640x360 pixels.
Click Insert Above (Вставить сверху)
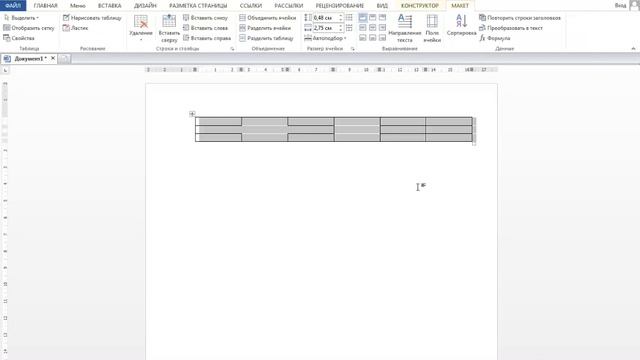[x=169, y=28]
